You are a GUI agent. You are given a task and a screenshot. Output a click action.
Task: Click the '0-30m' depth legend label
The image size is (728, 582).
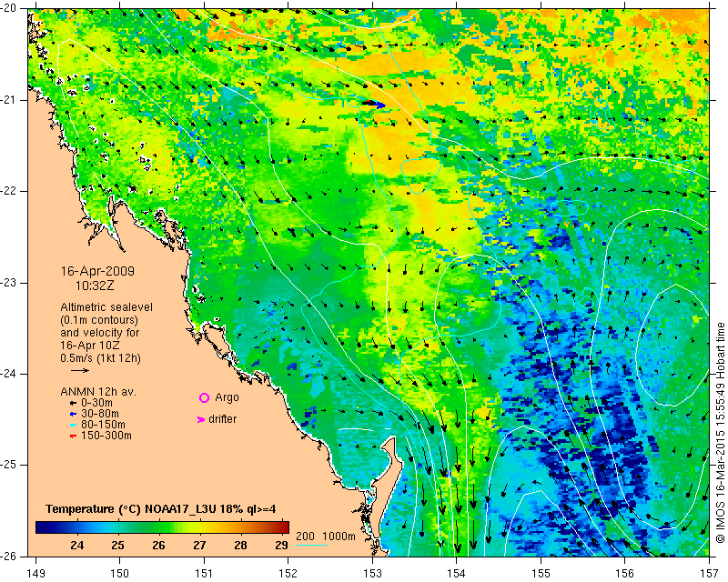97,403
